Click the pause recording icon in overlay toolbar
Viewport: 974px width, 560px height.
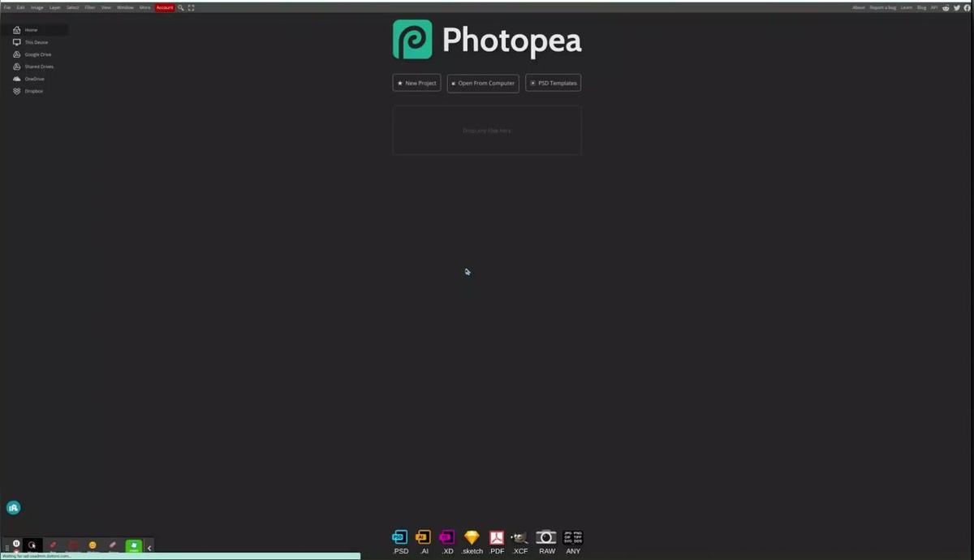[x=16, y=545]
